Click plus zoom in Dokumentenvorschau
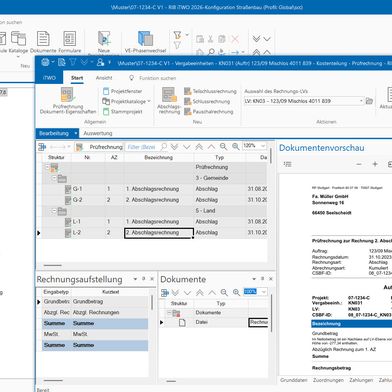The width and height of the screenshot is (392, 392). coord(375,164)
